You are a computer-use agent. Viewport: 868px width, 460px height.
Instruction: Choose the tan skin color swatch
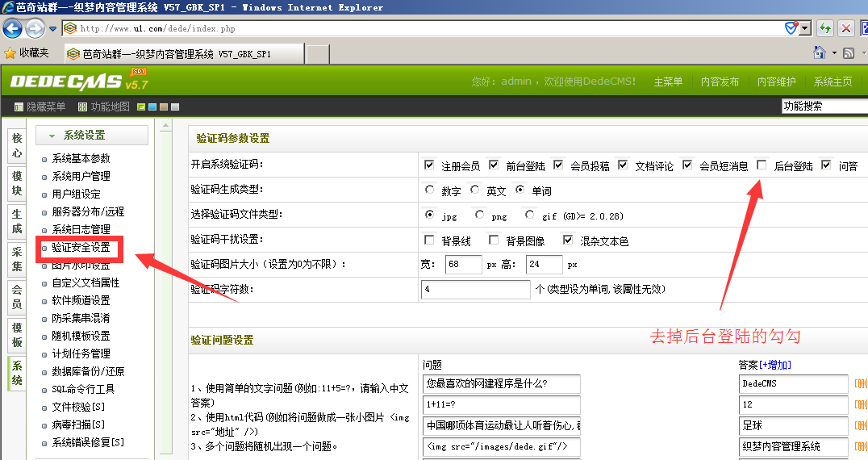[164, 107]
